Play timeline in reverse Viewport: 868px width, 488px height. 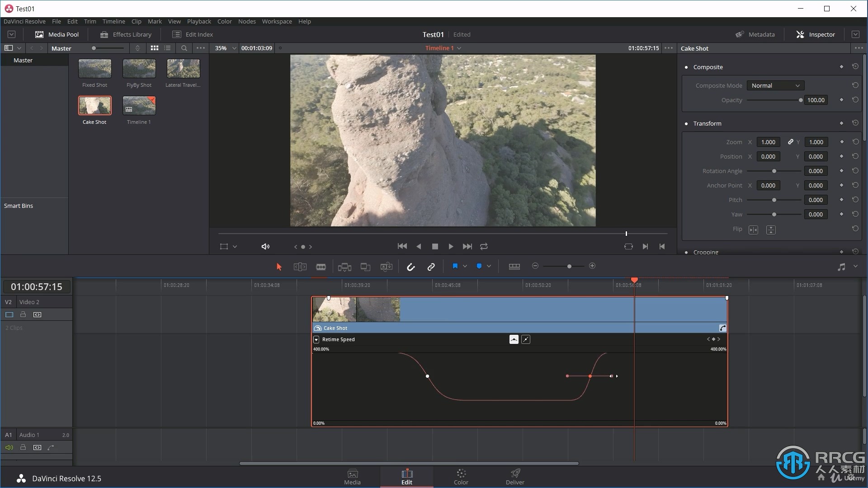pos(419,246)
